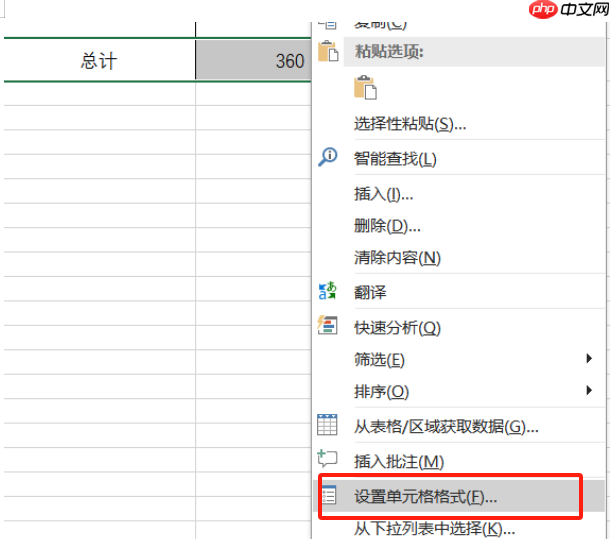Image resolution: width=610 pixels, height=539 pixels.
Task: Select 智能查找(L) in the context menu
Action: [395, 159]
